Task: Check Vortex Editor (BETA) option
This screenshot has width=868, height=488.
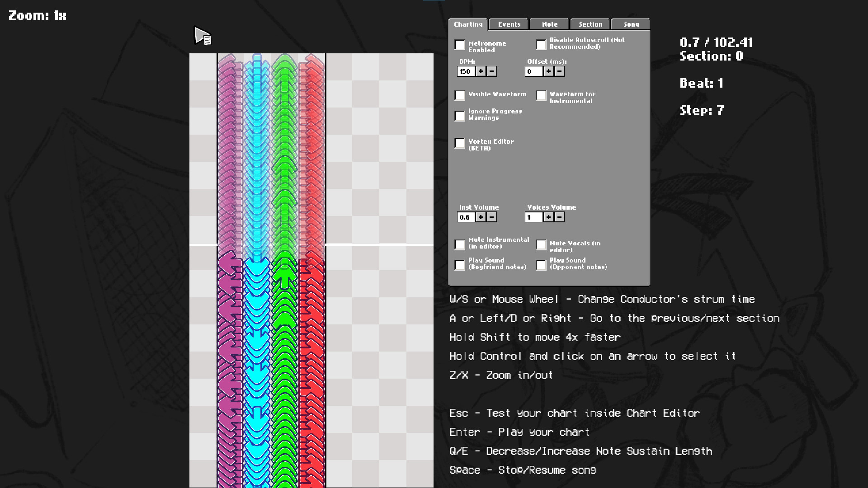Action: click(460, 143)
